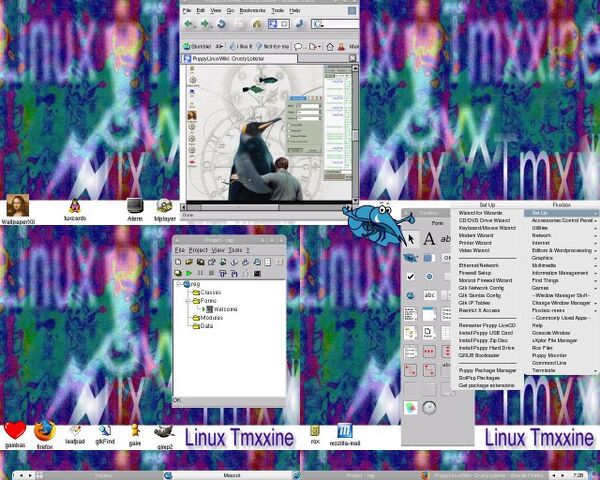Viewport: 600px width, 480px height.
Task: Click the penguin image in the web page
Action: pyautogui.click(x=254, y=159)
